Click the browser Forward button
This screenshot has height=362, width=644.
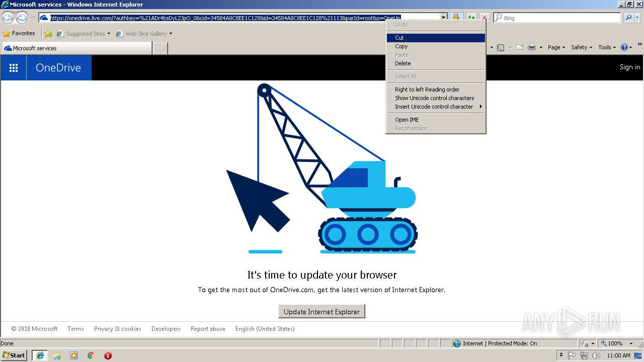[x=22, y=18]
